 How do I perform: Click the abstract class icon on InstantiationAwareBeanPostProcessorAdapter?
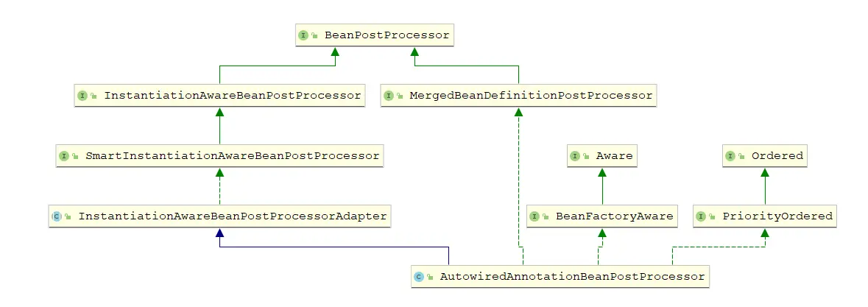[57, 217]
